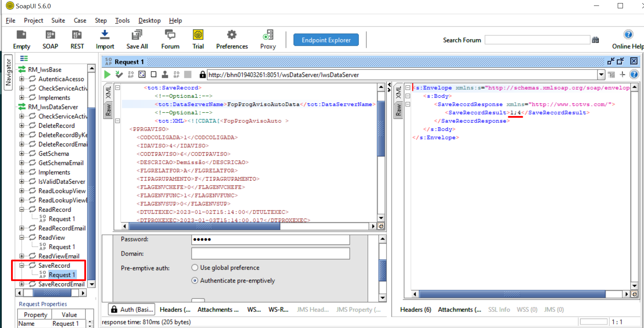Click the SOAP project toolbar icon
644x328 pixels.
[x=50, y=40]
